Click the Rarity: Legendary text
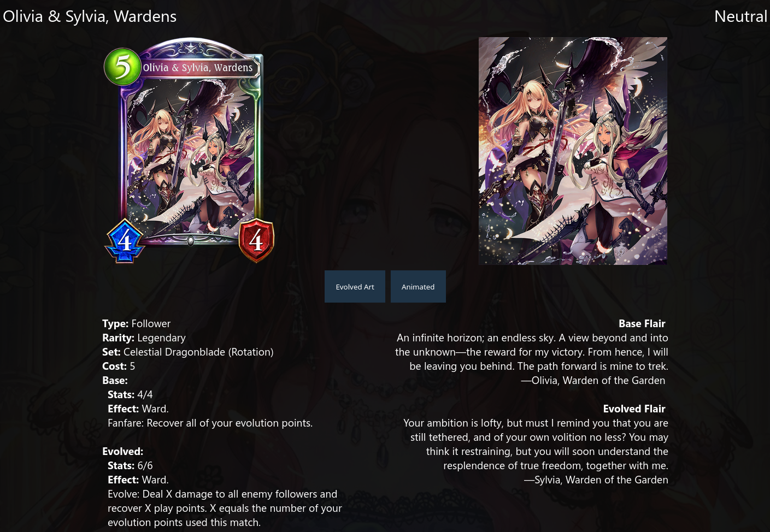770x532 pixels. (144, 338)
